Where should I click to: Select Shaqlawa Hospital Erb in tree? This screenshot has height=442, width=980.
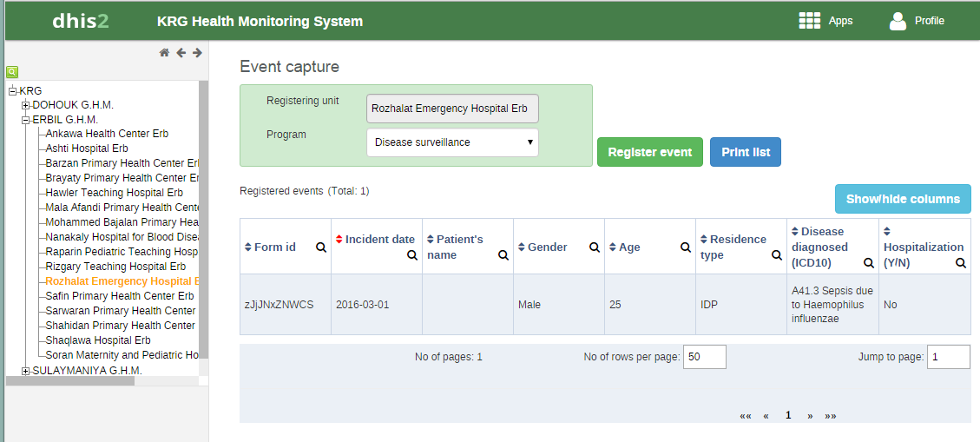tap(98, 340)
